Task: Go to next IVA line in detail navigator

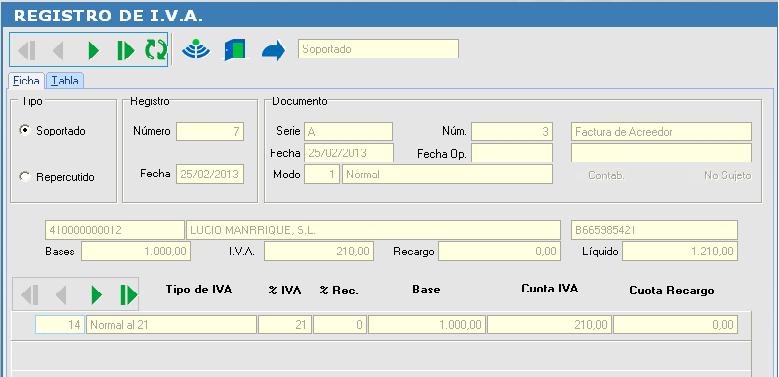Action: pyautogui.click(x=96, y=296)
